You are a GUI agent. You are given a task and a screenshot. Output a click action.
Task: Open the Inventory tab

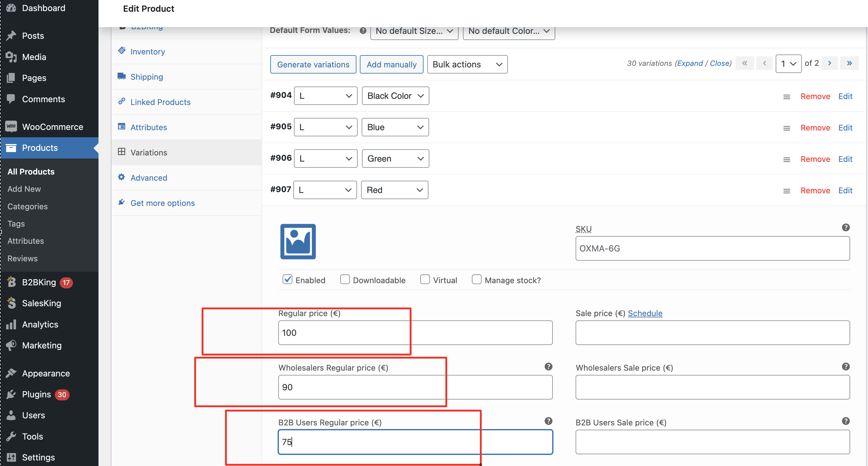pyautogui.click(x=147, y=51)
